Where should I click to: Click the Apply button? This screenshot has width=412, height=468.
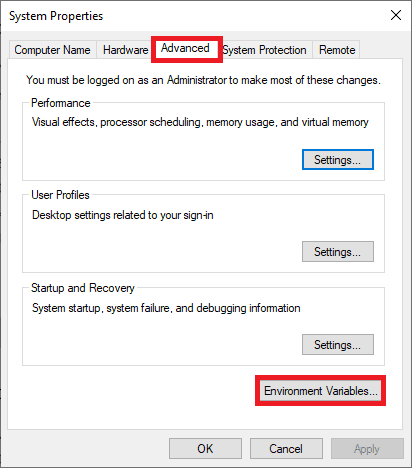click(x=367, y=449)
